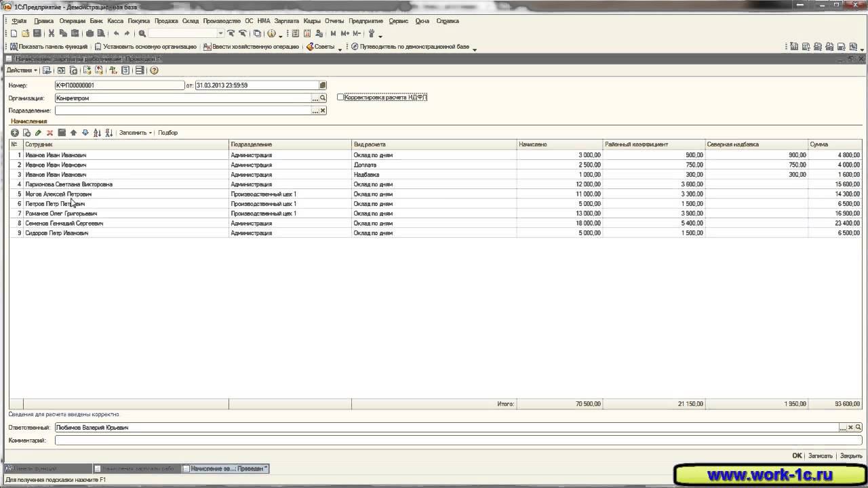Click the Подразделение input field
This screenshot has width=868, height=488.
(183, 110)
